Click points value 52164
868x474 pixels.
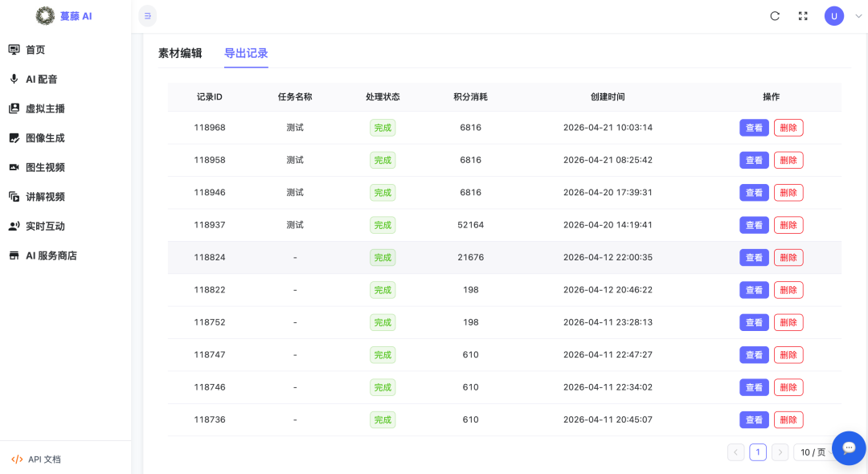click(470, 225)
